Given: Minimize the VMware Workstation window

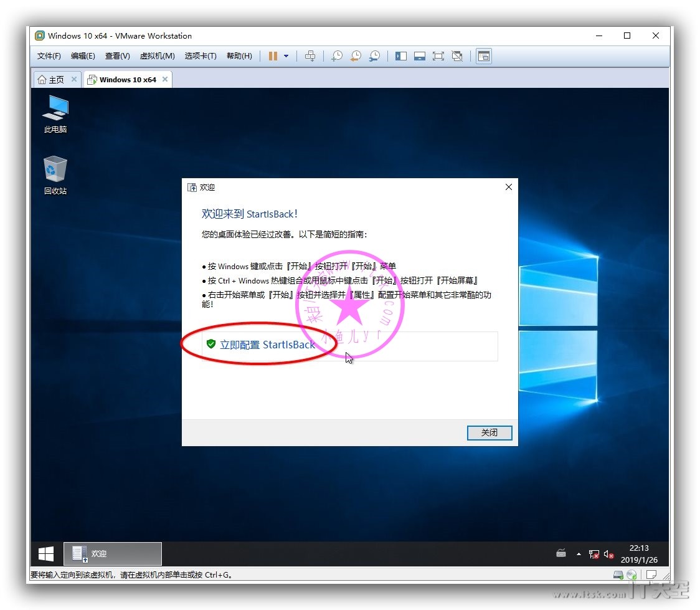Looking at the screenshot, I should click(599, 36).
